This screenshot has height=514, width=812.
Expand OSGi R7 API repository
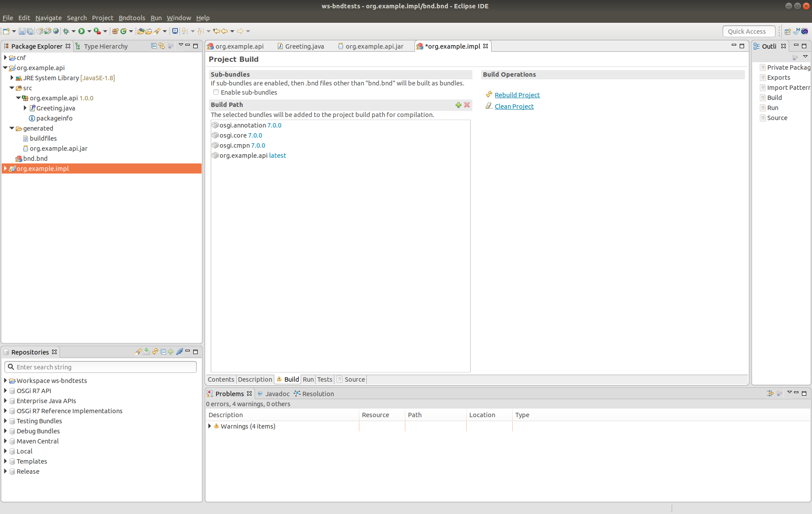(x=5, y=390)
